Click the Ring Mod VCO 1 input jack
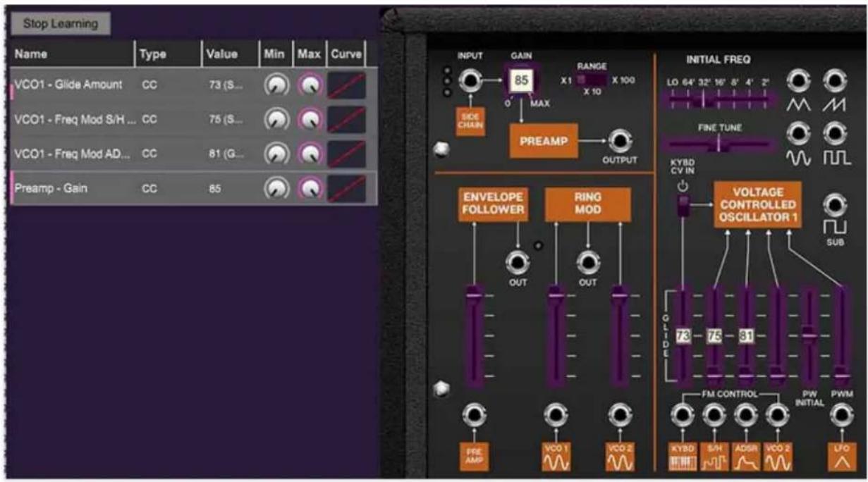 556,414
